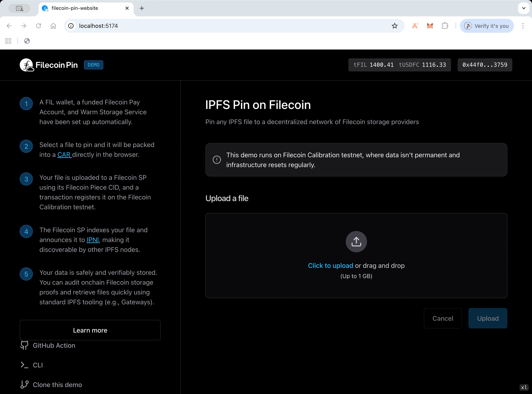
Task: Open Chrome three-dot menu
Action: [x=523, y=26]
